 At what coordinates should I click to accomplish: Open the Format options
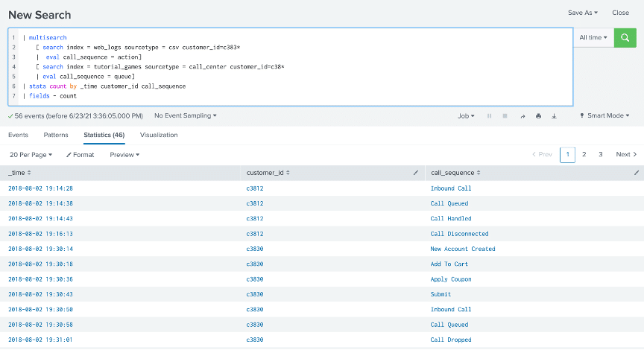[80, 155]
